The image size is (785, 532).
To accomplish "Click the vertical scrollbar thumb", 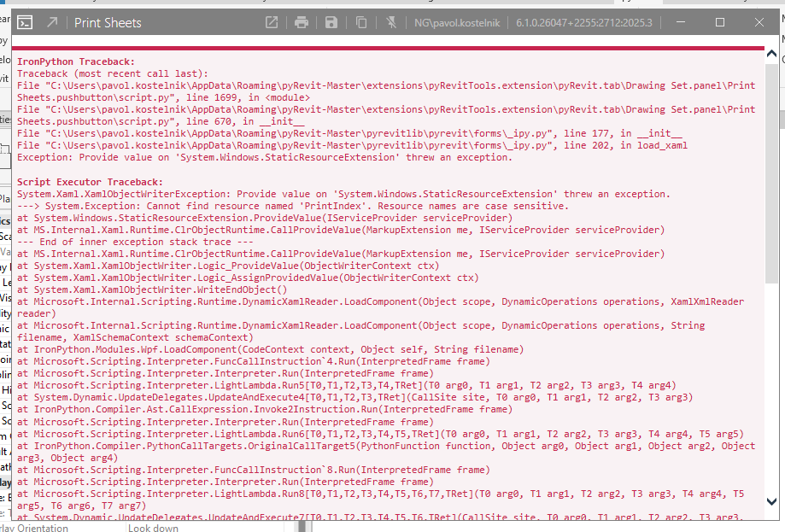I will click(x=771, y=171).
